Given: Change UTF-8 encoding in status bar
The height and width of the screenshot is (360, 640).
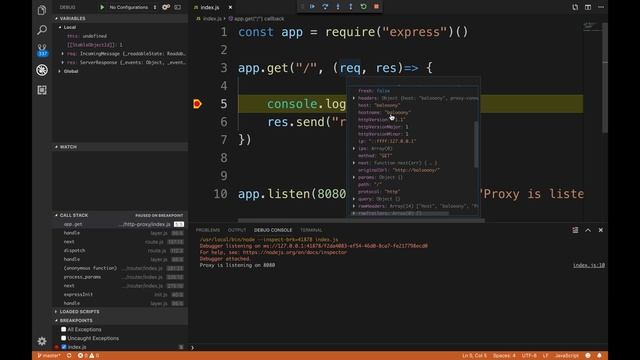Looking at the screenshot, I should pos(529,356).
